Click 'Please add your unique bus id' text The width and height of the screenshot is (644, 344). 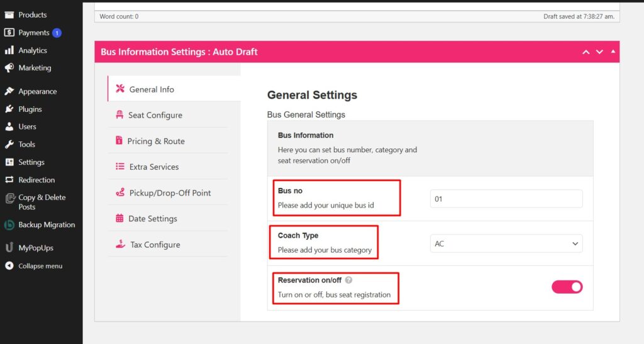point(326,205)
